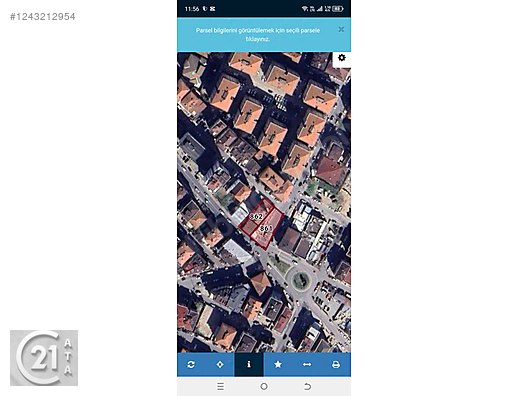Screen dimensions: 528x396
Task: Tap the Android recent apps button
Action: coord(220,386)
